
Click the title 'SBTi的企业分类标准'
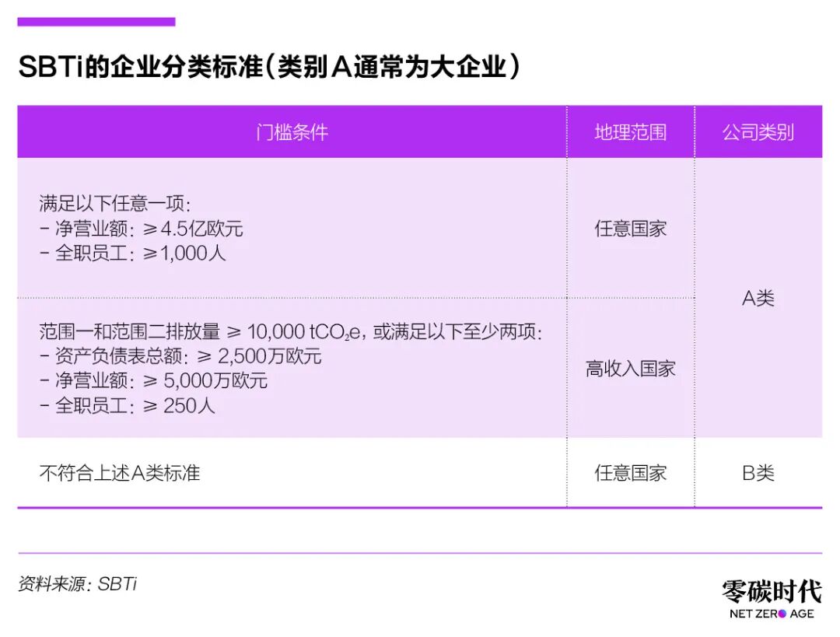[x=268, y=68]
